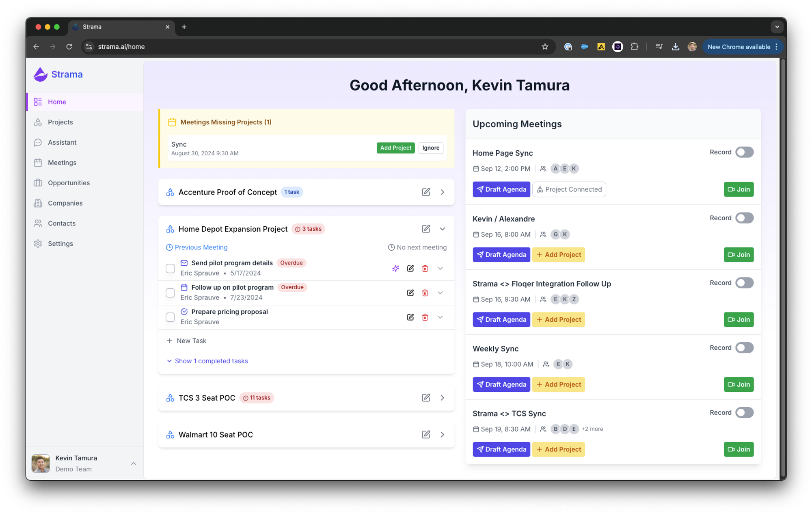The width and height of the screenshot is (812, 514).
Task: Delete the Follow up on pilot program task
Action: point(425,293)
